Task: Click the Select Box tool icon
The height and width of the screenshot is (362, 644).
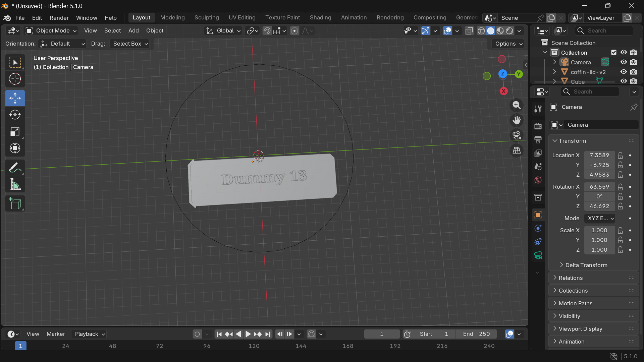Action: (x=15, y=62)
